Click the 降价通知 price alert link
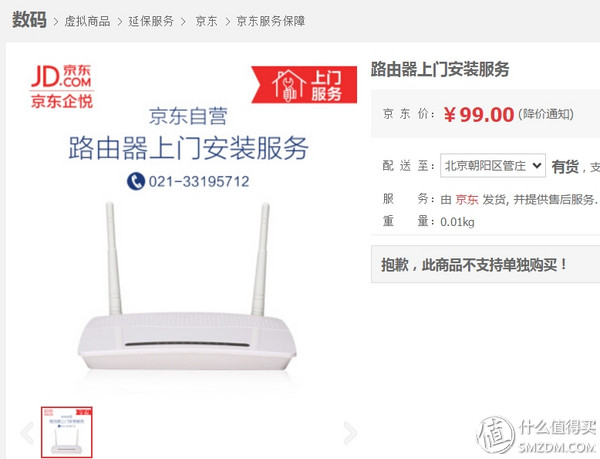 click(546, 114)
